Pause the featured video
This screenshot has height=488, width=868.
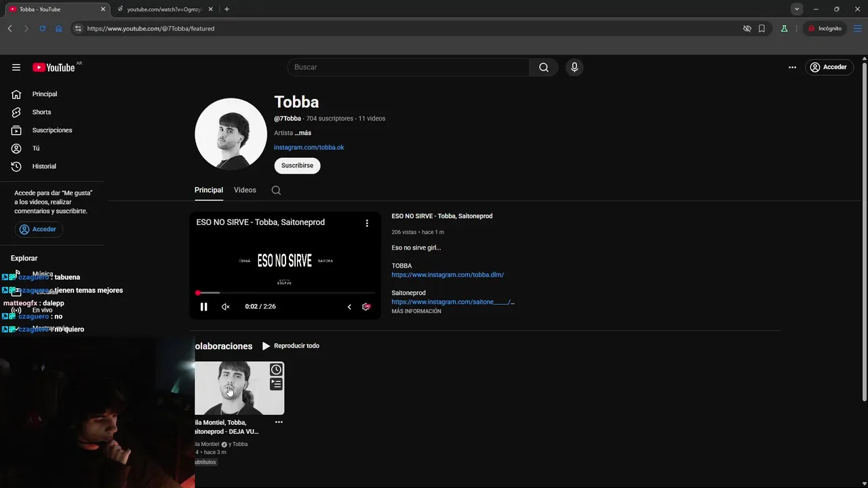point(203,306)
